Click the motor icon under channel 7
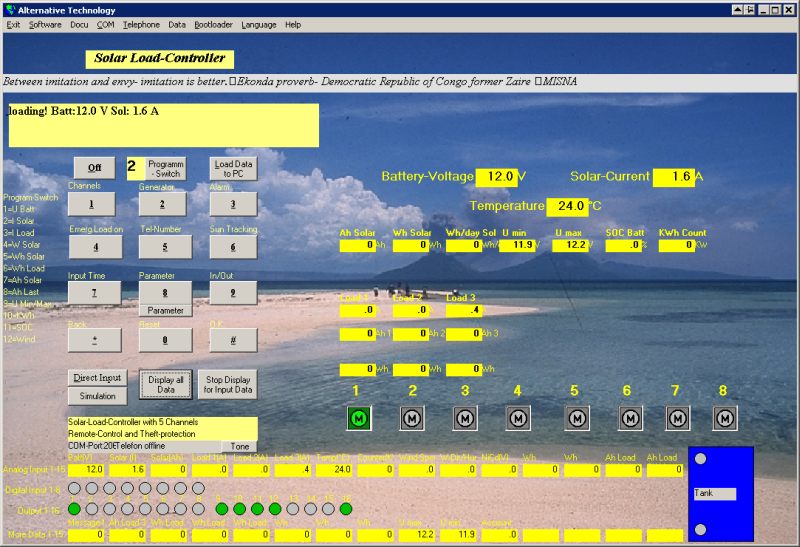This screenshot has width=800, height=547. coord(678,418)
